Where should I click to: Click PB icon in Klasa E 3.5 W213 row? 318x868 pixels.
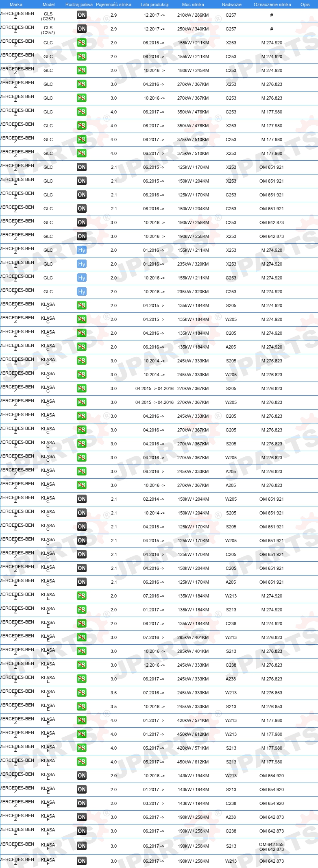pos(82,693)
